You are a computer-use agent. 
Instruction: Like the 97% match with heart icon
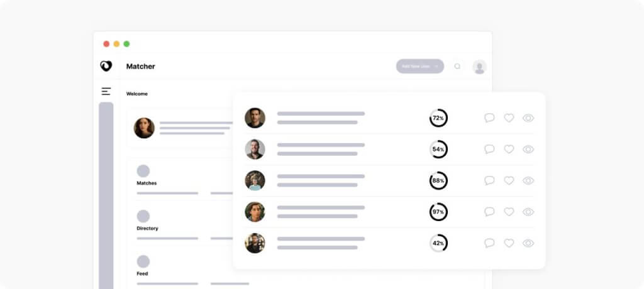[509, 212]
